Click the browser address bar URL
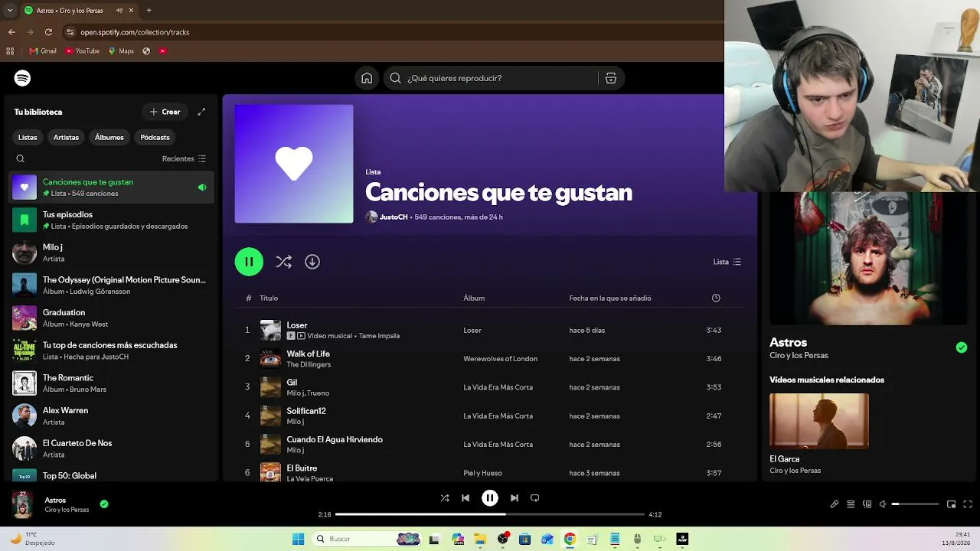 [x=135, y=32]
